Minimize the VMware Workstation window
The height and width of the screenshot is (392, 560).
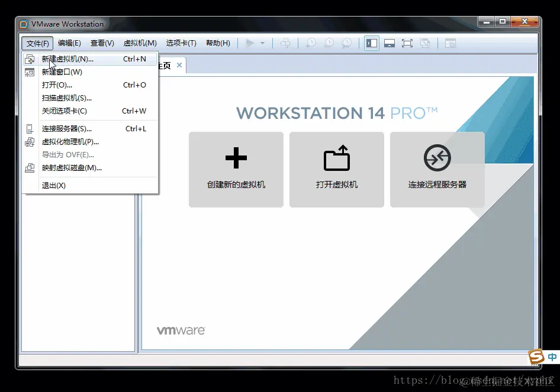(486, 22)
